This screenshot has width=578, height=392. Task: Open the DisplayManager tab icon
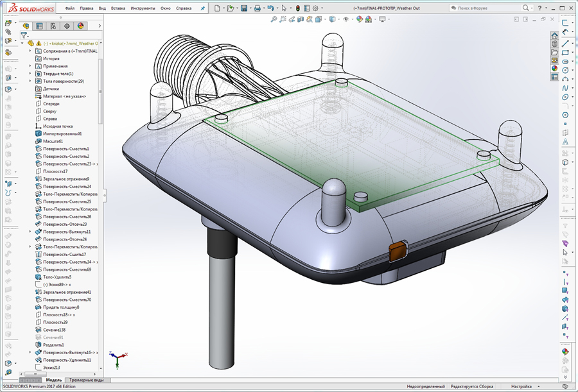[80, 26]
